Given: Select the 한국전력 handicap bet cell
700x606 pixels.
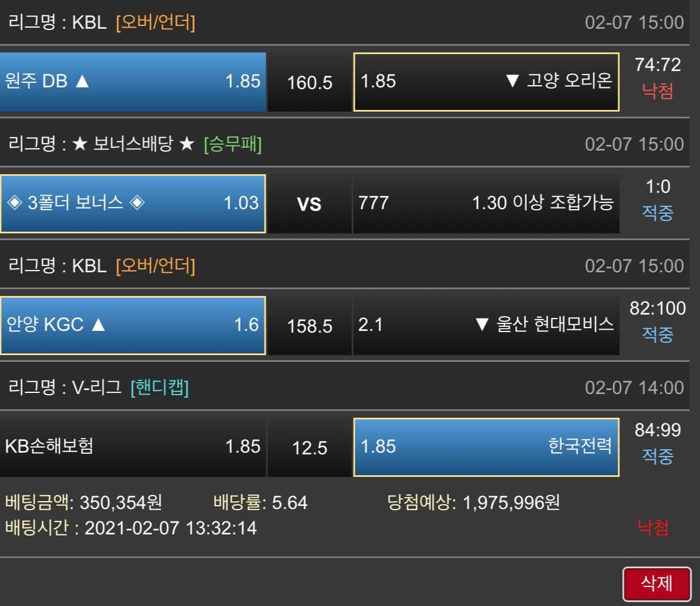Looking at the screenshot, I should [486, 447].
